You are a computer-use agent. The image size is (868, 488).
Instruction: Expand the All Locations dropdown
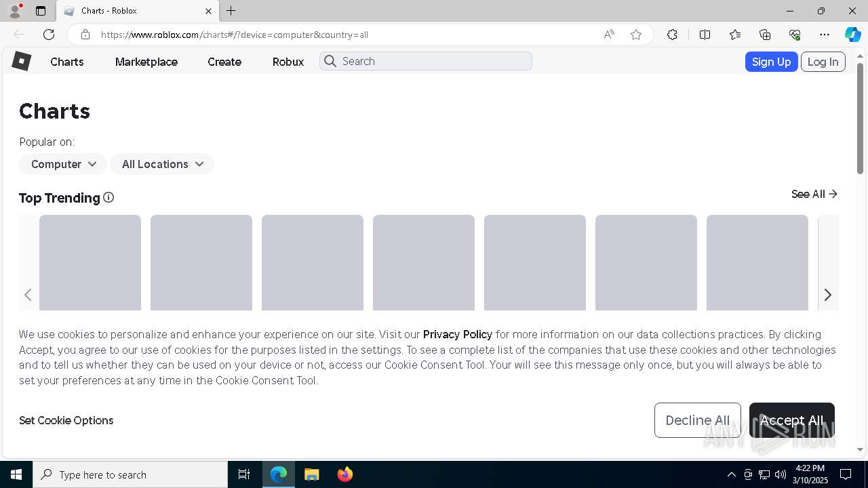[162, 164]
